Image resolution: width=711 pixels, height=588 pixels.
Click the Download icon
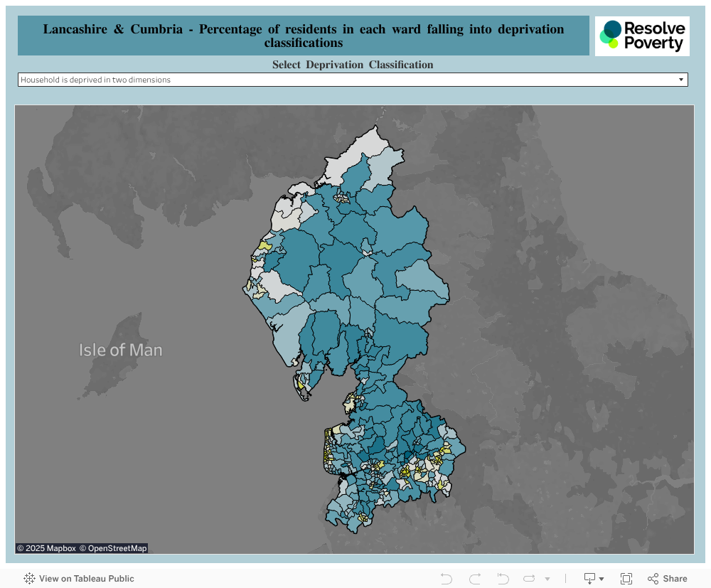[x=589, y=579]
